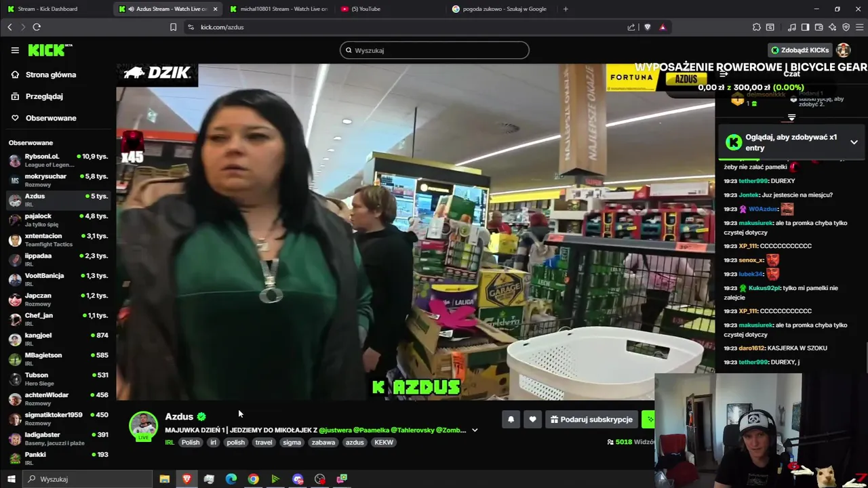Open Leo AI sparkle icon
Screen dimensions: 868x488
(x=833, y=27)
